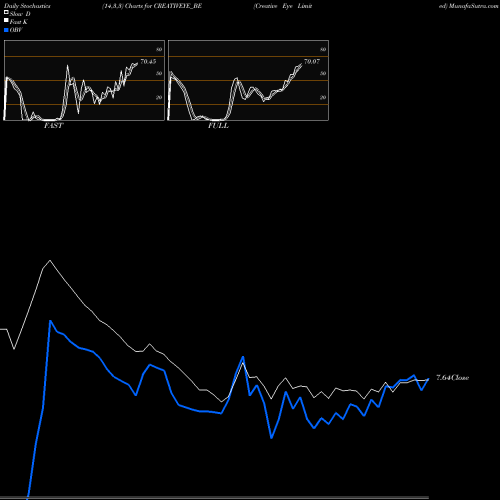Image resolution: width=500 pixels, height=500 pixels.
Task: Click the 20 axis label in FAST chart
Action: click(159, 97)
